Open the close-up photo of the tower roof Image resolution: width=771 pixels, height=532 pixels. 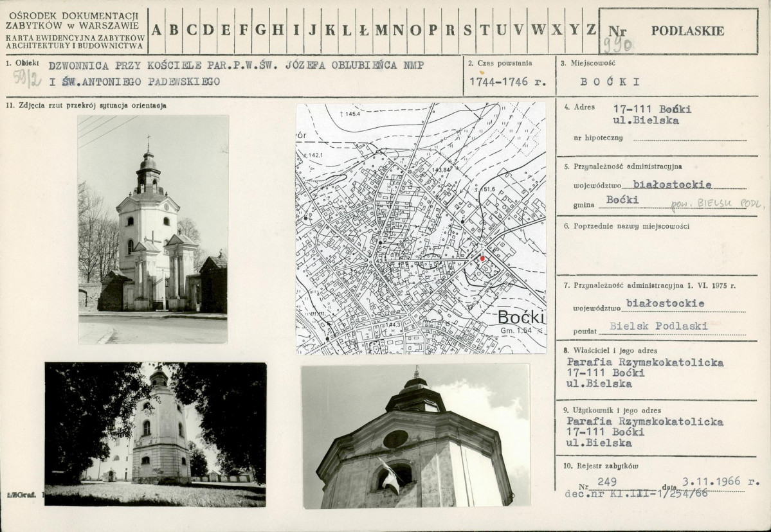(x=415, y=436)
